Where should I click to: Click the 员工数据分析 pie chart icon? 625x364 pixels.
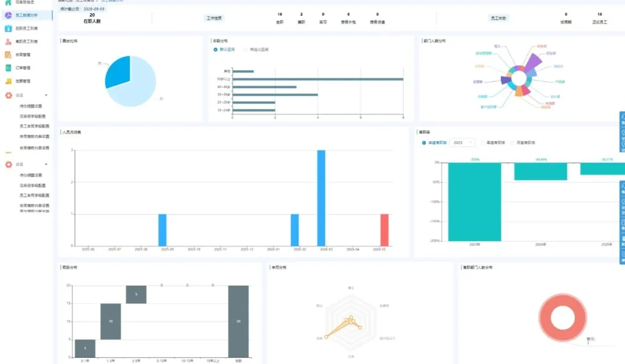[x=8, y=15]
